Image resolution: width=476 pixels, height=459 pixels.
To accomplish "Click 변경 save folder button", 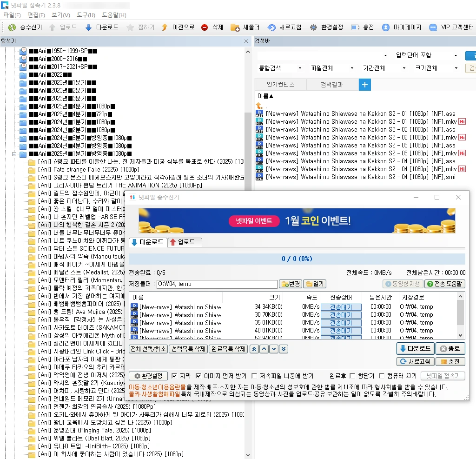I will 291,284.
